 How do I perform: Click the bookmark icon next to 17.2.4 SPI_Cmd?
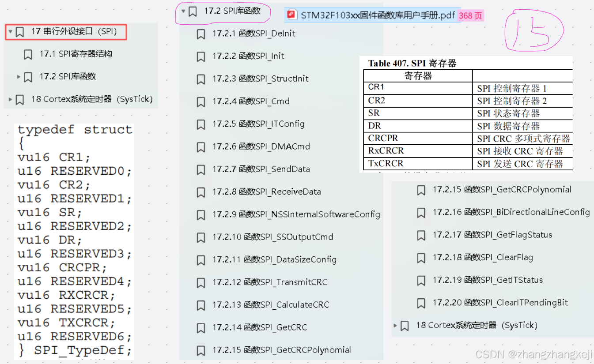[x=201, y=102]
